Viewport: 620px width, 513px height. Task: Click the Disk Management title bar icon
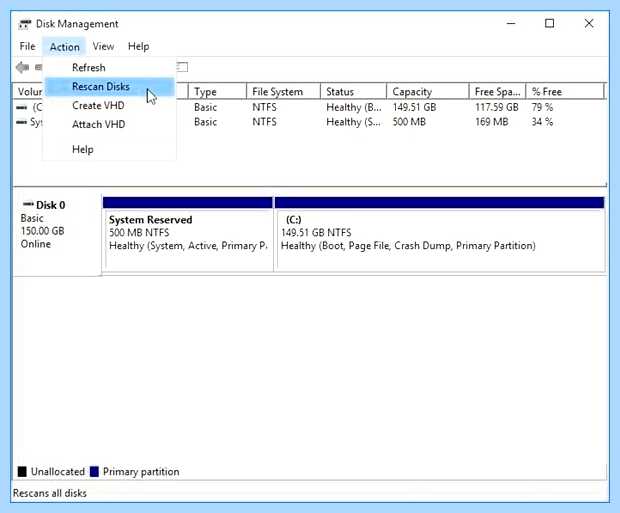(25, 25)
